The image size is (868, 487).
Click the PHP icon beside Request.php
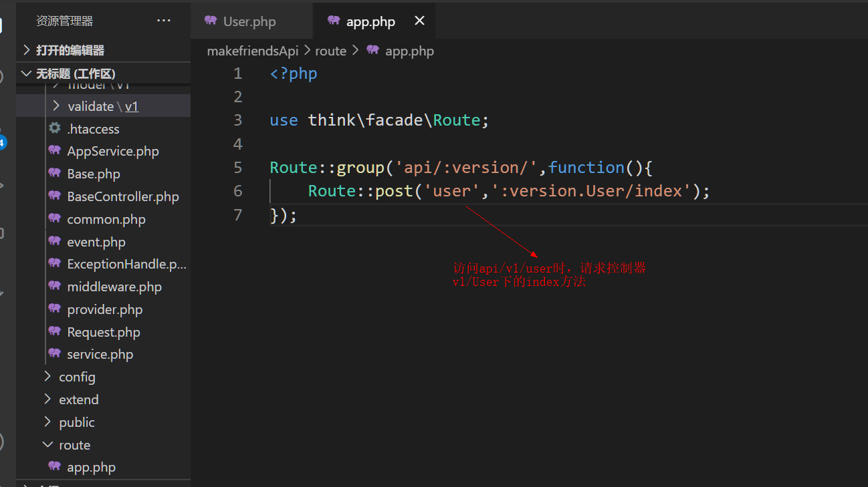click(55, 332)
